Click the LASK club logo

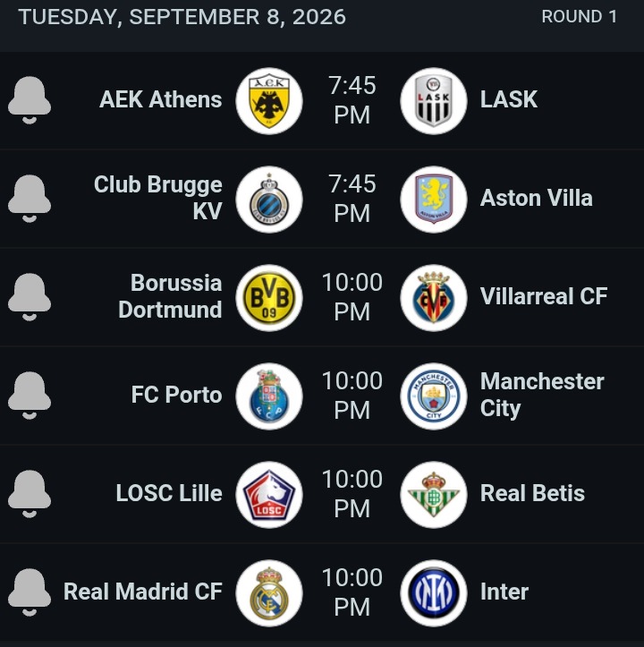coord(434,101)
